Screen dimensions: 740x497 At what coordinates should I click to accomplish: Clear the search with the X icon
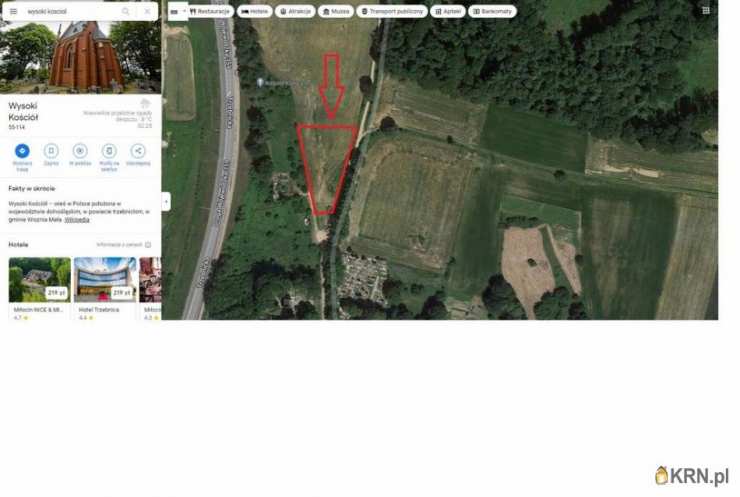147,11
